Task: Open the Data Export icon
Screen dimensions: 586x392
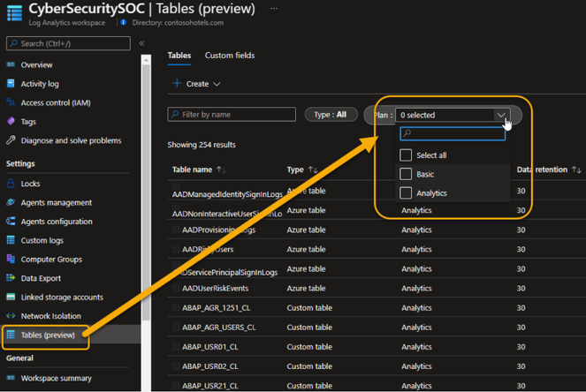Action: click(11, 278)
